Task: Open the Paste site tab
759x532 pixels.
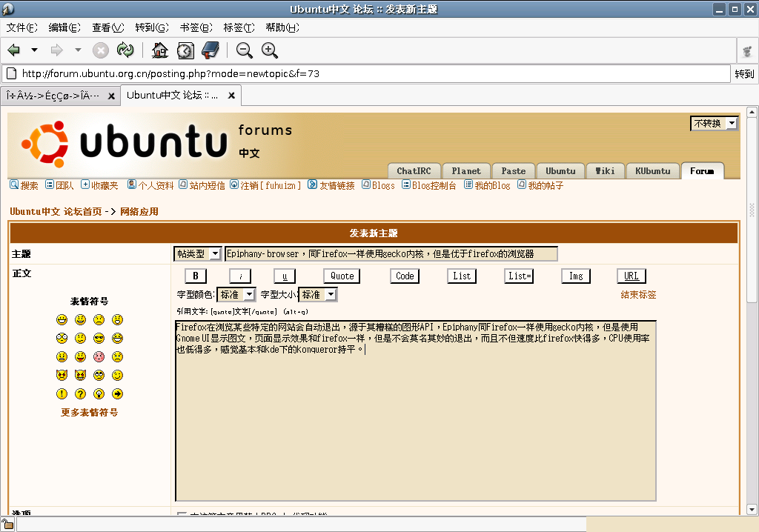Action: tap(514, 171)
